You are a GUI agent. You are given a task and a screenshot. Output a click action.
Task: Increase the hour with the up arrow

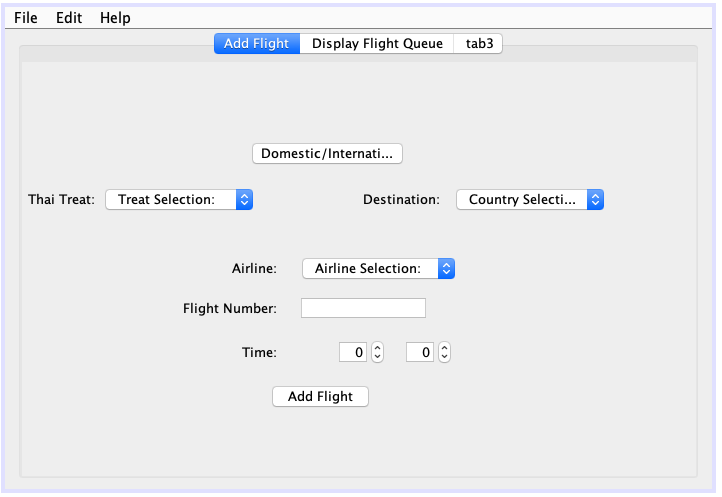(x=377, y=348)
